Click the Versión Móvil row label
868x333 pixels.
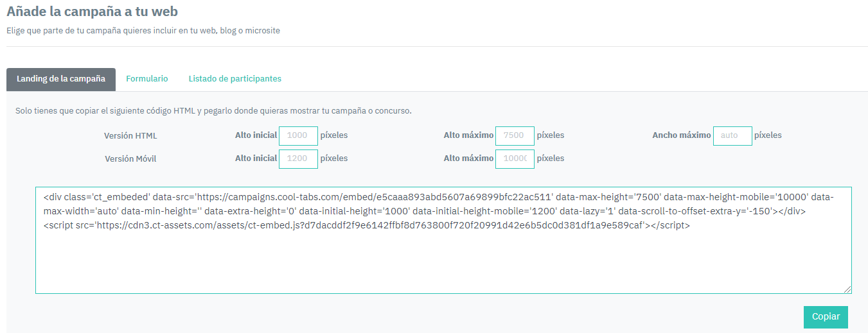pos(130,158)
